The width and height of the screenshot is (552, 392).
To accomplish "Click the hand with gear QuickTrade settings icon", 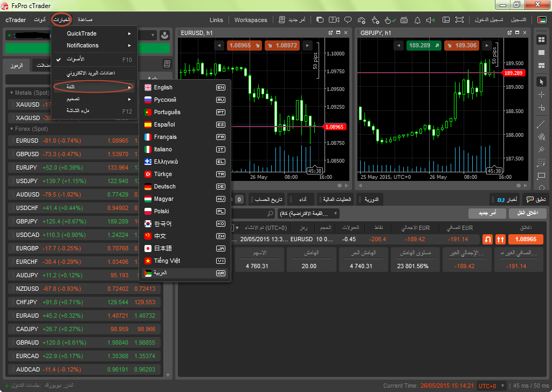I will 375,20.
